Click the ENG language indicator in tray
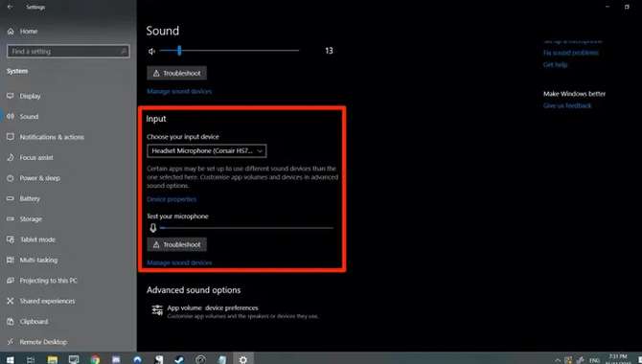Viewport: 642px width, 364px height. click(594, 360)
